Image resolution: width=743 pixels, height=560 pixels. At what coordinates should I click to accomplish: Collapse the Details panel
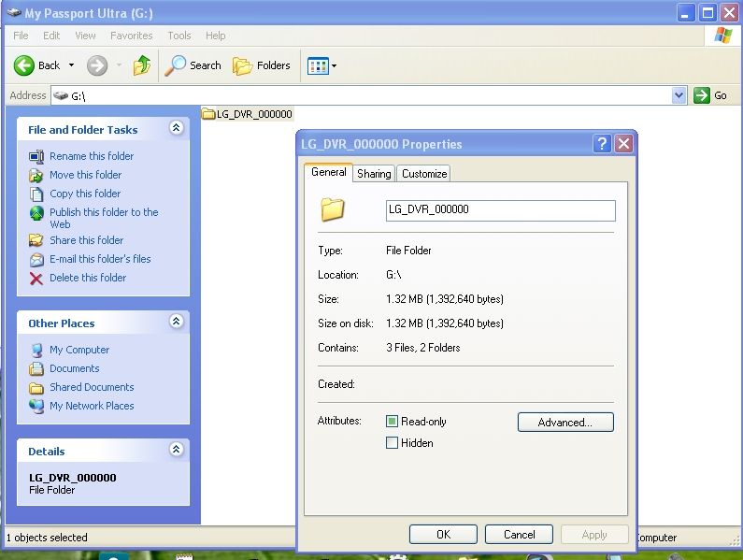(177, 449)
